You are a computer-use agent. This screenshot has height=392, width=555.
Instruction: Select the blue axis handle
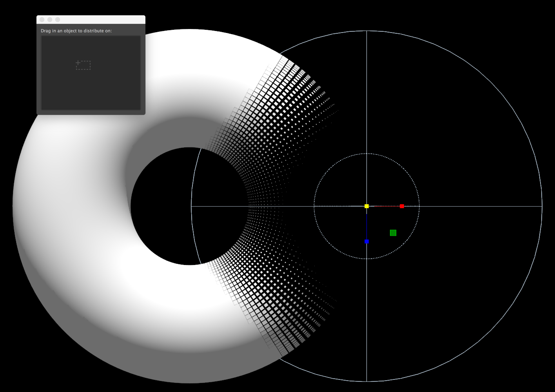pyautogui.click(x=366, y=241)
